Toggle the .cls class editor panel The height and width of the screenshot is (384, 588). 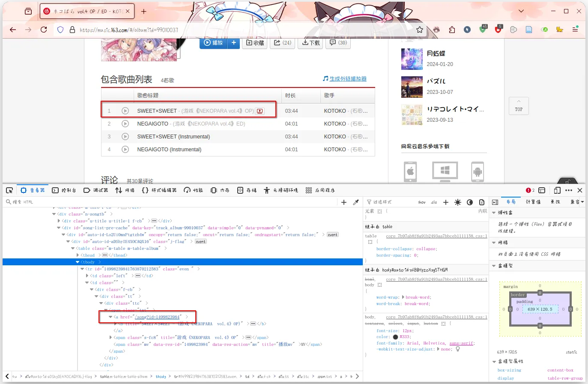click(x=435, y=202)
